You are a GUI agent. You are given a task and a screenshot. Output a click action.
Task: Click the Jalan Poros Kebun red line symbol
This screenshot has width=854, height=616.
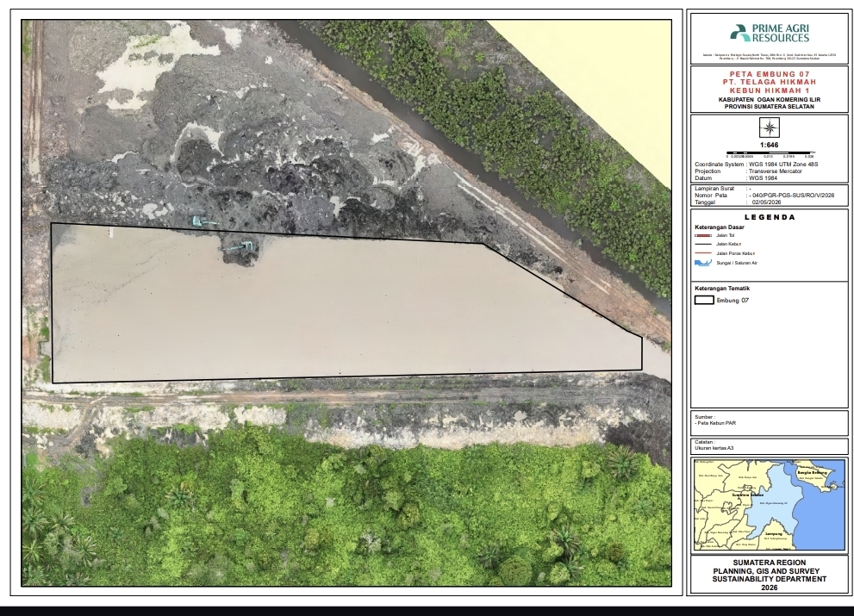(703, 253)
